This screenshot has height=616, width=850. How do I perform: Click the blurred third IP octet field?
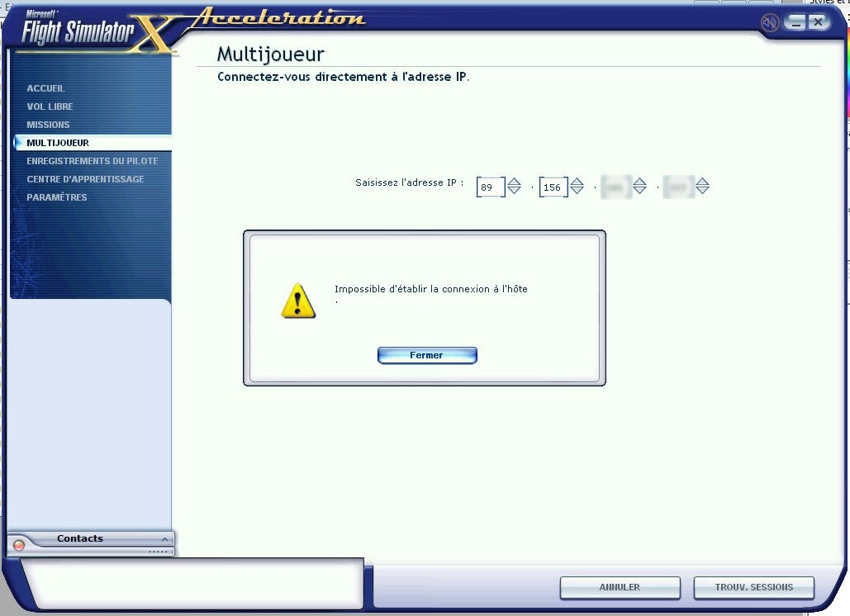[616, 187]
